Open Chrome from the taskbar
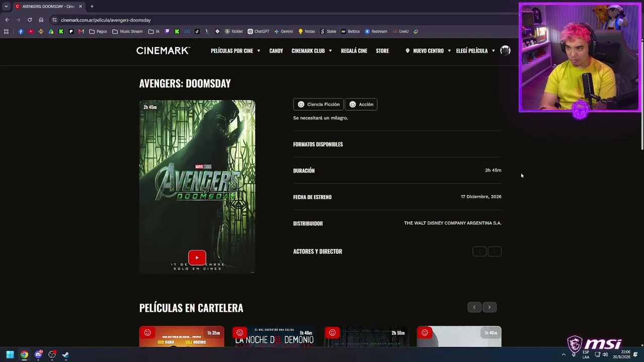 tap(24, 354)
